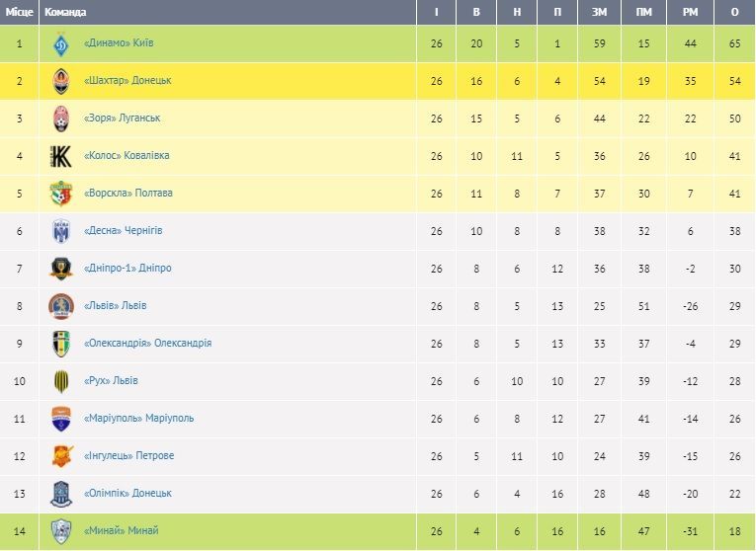Click the Rukh Lviv club logo

[61, 381]
